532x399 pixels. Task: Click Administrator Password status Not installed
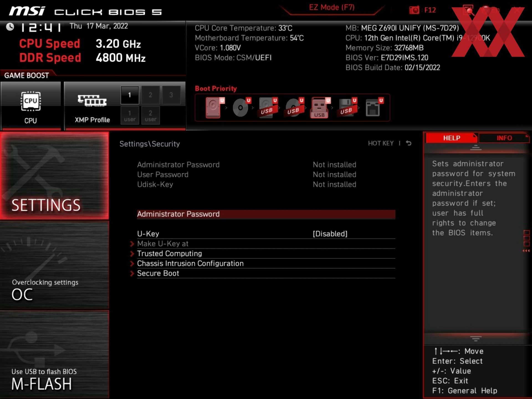pyautogui.click(x=334, y=165)
